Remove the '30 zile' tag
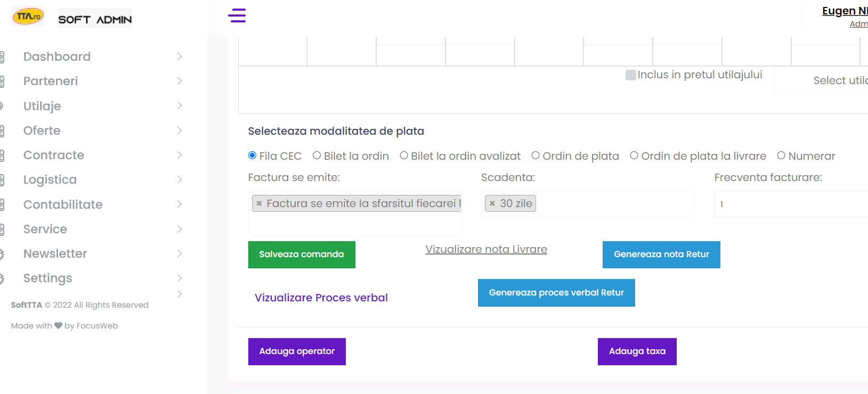 pyautogui.click(x=492, y=203)
